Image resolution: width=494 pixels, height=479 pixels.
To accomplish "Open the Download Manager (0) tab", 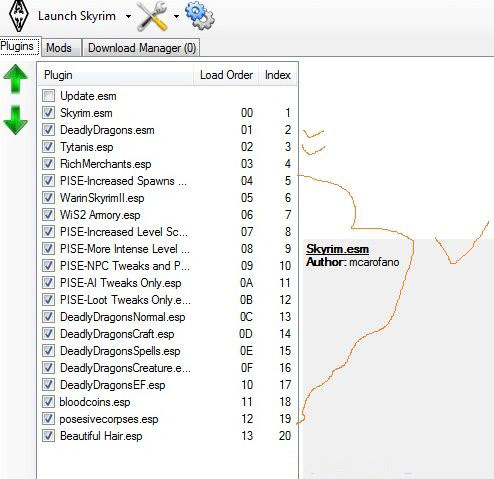I will pos(141,48).
